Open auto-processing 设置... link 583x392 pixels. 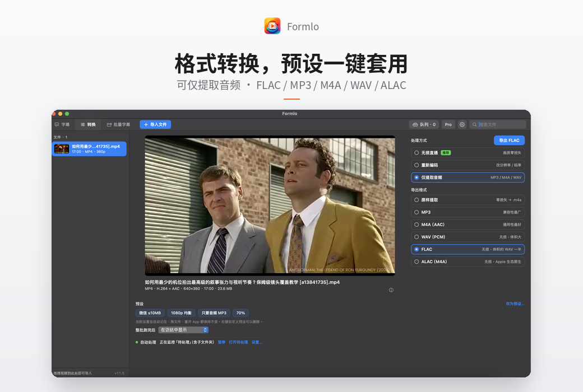click(x=257, y=342)
